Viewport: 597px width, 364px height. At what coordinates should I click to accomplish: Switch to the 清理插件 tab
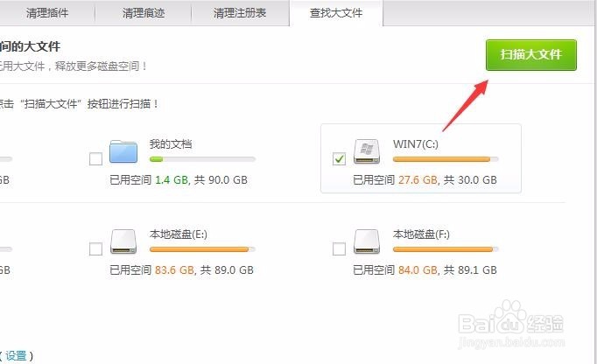pos(47,13)
